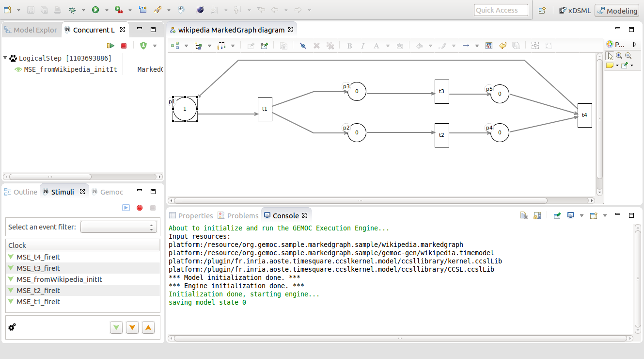Screen dimensions: 644x359
Task: Switch to the Problems tab
Action: point(238,215)
